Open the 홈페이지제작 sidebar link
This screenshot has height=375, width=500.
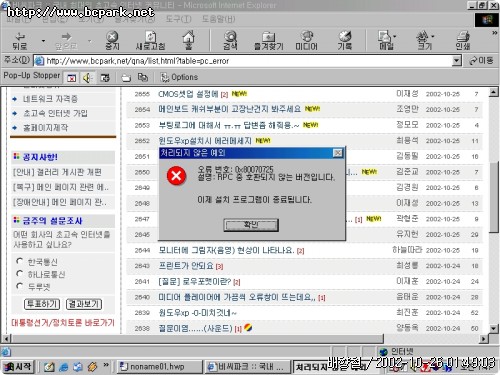click(45, 128)
